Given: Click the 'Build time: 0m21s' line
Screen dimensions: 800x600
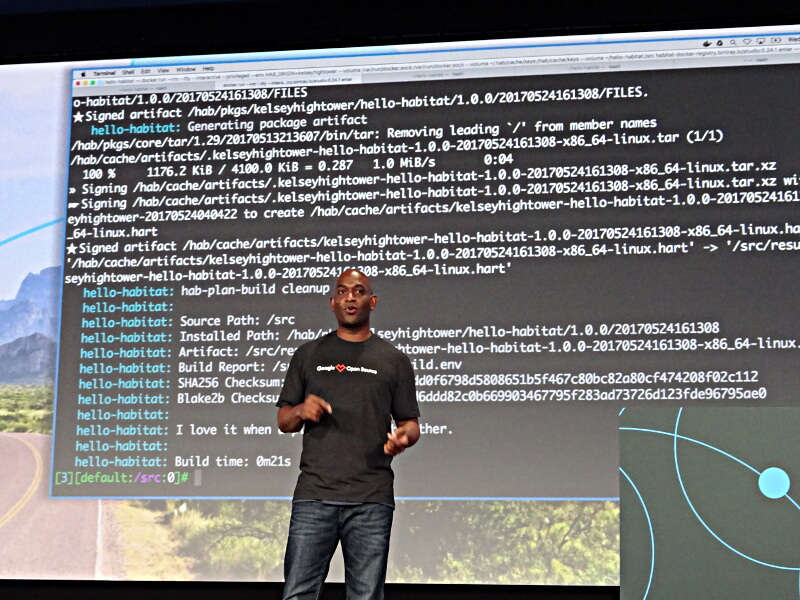Looking at the screenshot, I should [x=233, y=462].
